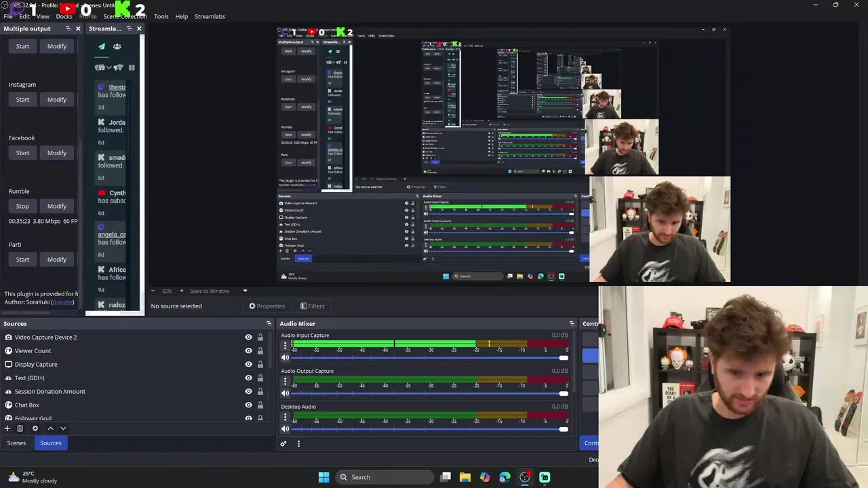
Task: Open Audio Mixer bottom three-dot menu
Action: tap(298, 444)
